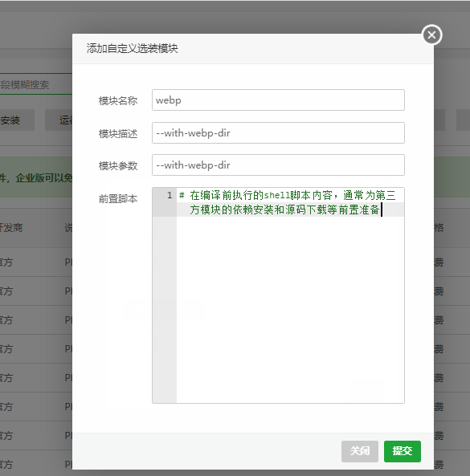Click the 前置脚本 label
The width and height of the screenshot is (470, 476).
(x=118, y=199)
